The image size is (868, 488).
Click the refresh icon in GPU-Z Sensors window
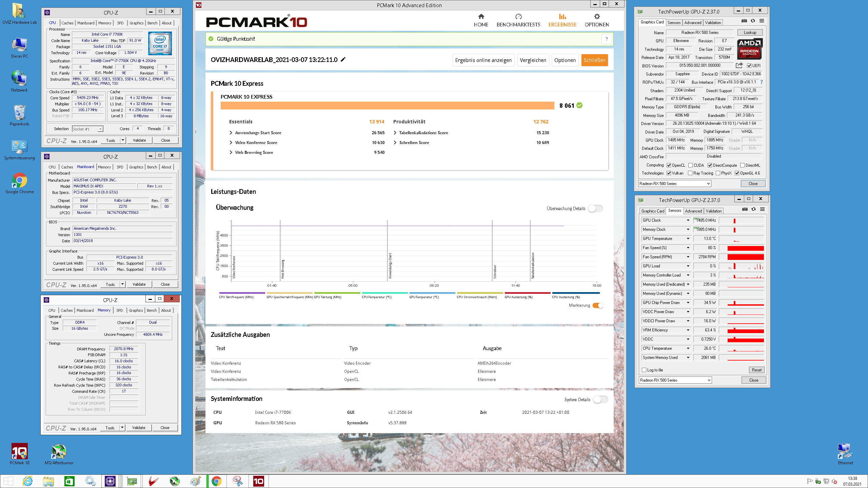tap(753, 209)
